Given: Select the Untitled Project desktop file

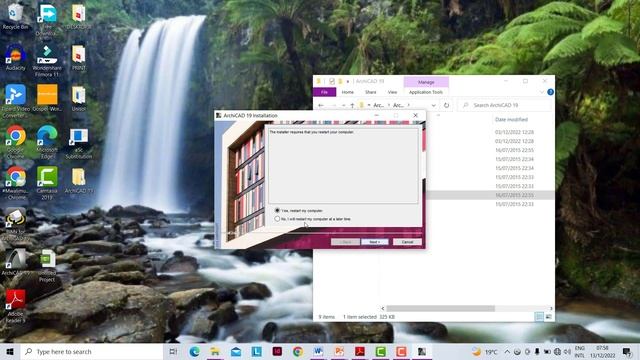Looking at the screenshot, I should point(47,265).
